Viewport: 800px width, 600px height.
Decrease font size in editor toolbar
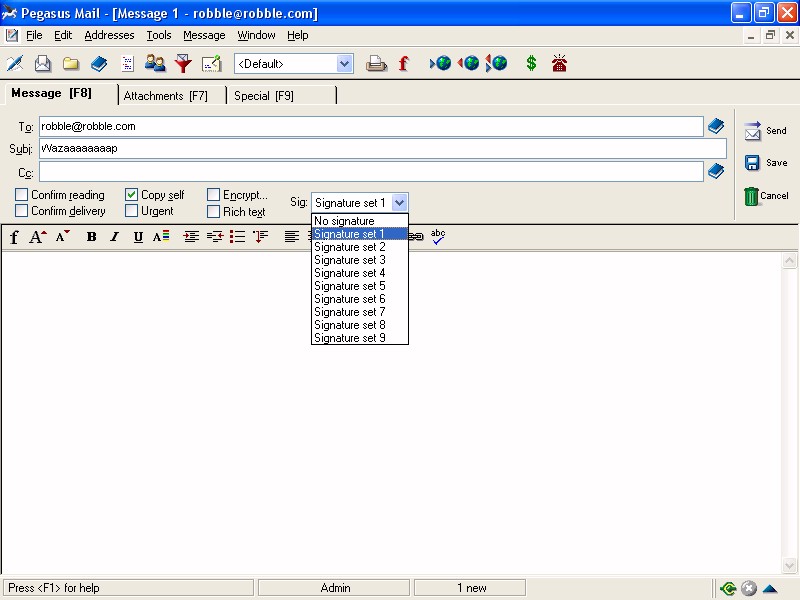coord(63,237)
